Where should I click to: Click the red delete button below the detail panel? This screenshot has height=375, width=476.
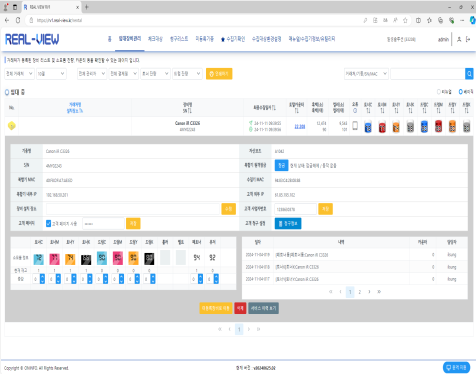(240, 308)
